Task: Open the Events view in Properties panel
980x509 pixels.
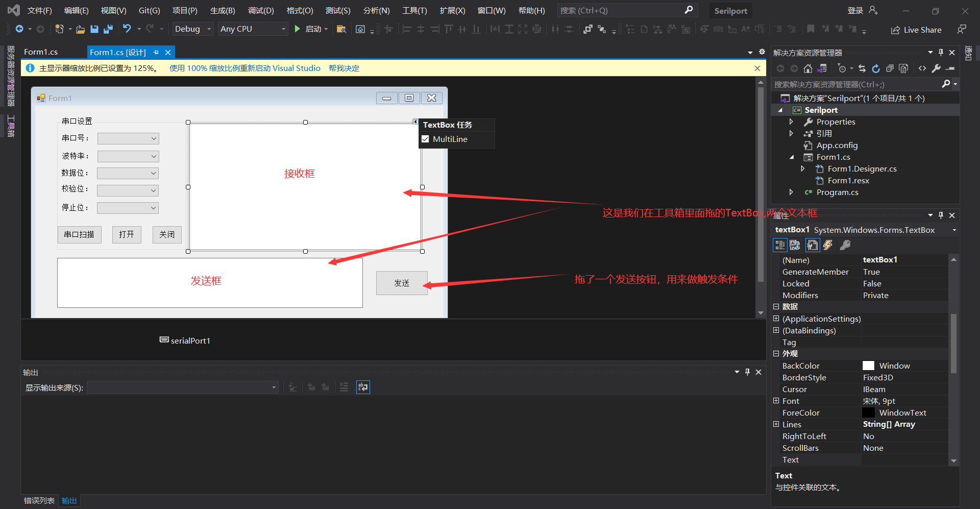Action: click(x=828, y=245)
